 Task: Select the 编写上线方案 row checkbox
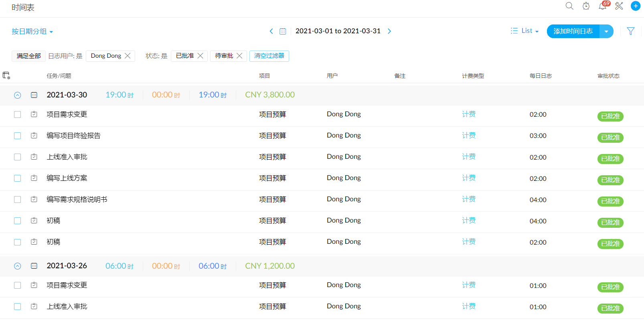point(17,178)
